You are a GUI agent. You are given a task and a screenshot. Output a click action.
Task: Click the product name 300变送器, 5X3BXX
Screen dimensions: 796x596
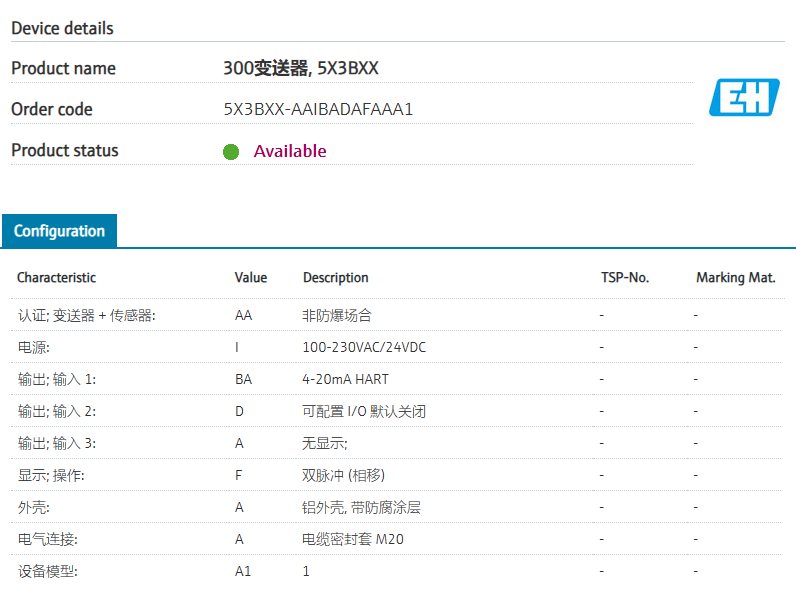point(301,68)
